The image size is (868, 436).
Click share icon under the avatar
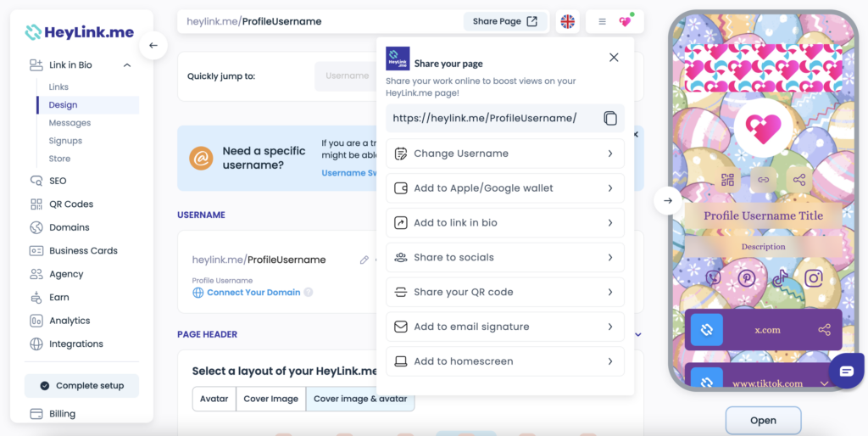click(798, 180)
